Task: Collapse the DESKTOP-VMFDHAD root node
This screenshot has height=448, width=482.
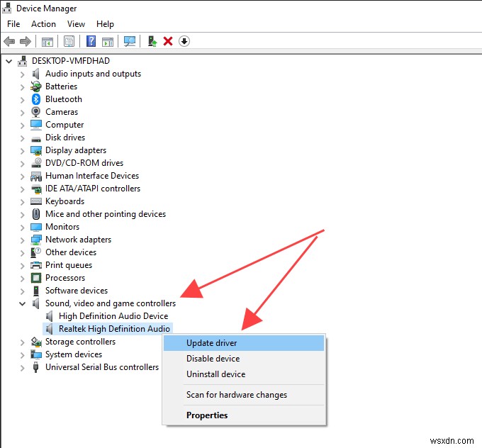Action: [9, 61]
